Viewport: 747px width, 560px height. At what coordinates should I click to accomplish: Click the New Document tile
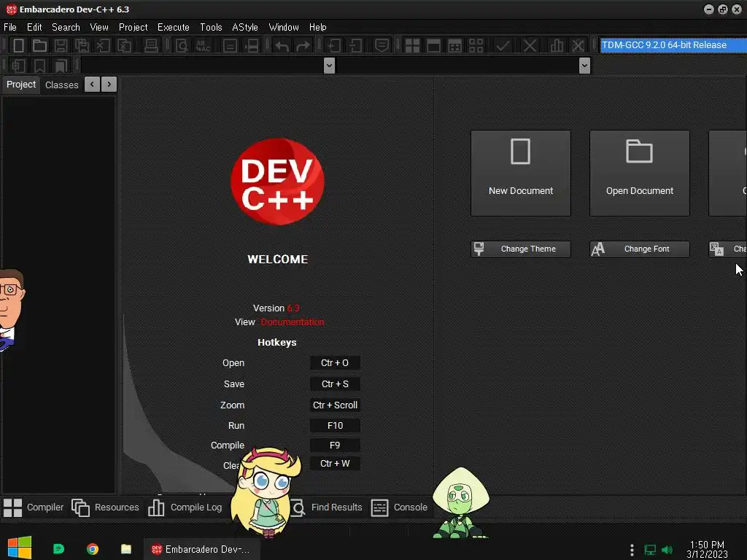pos(521,174)
